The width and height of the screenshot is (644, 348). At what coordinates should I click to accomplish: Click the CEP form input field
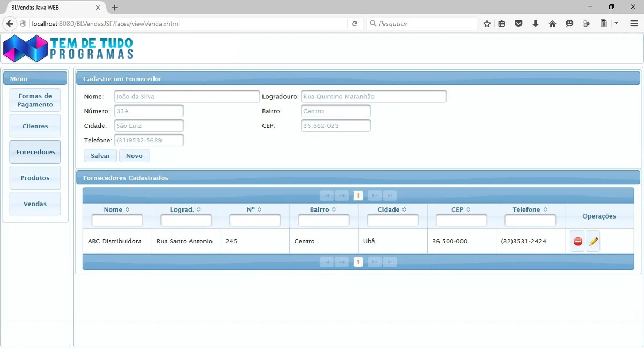click(x=336, y=126)
